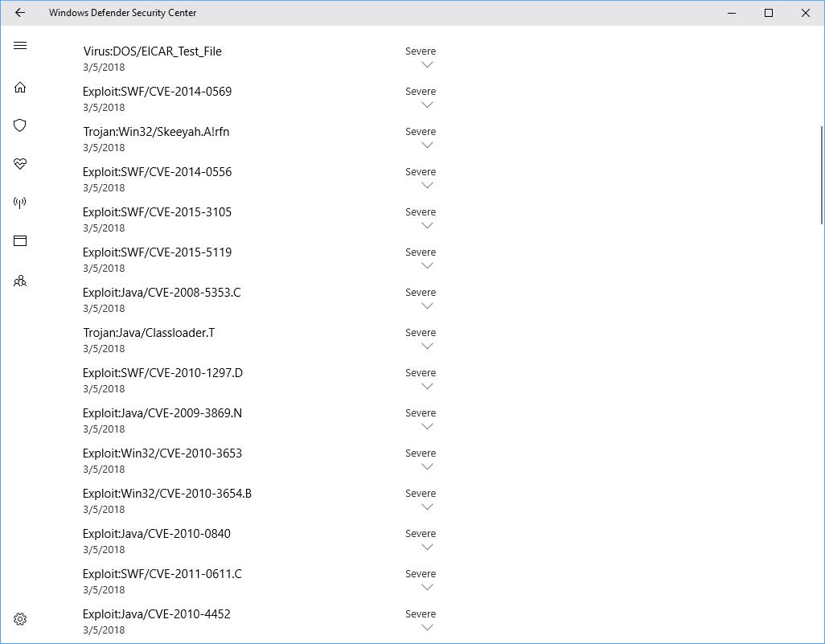Minimize the Windows Defender Security Center window
Viewport: 825px width, 644px height.
tap(732, 13)
